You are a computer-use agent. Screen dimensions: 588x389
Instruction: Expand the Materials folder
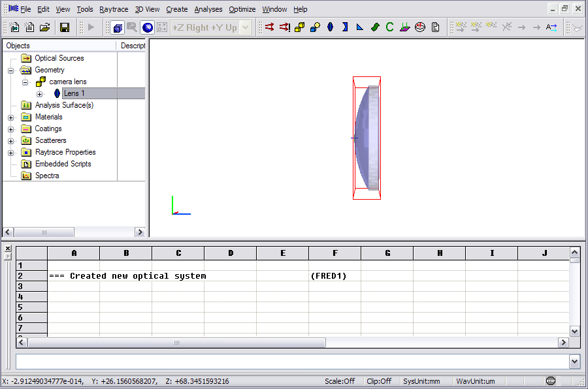tap(11, 117)
